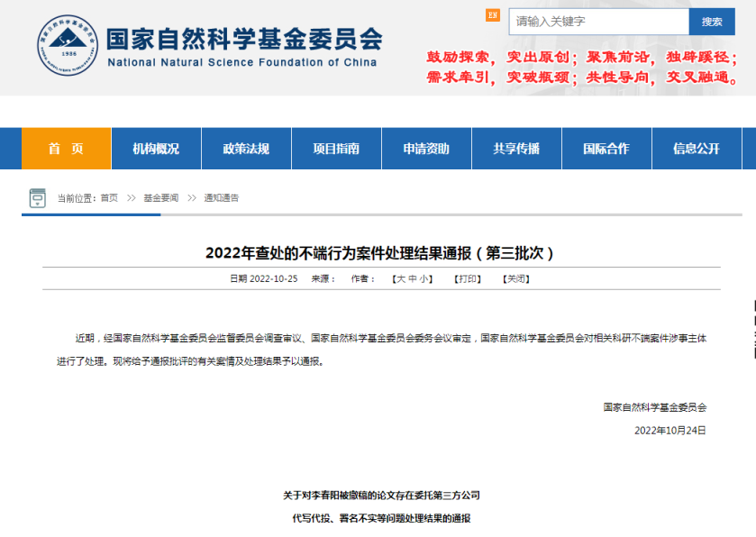This screenshot has width=756, height=537.
Task: Set font size to 大
Action: coord(401,278)
